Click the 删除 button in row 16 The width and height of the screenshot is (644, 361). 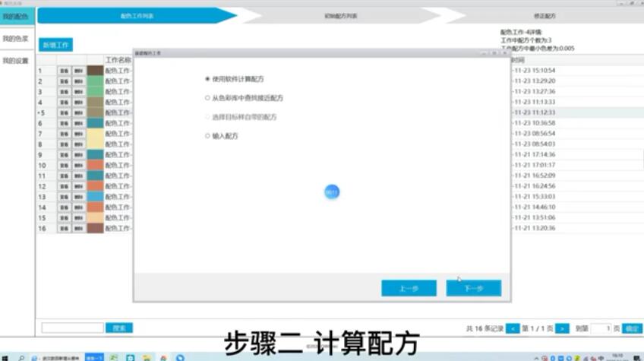coord(79,228)
